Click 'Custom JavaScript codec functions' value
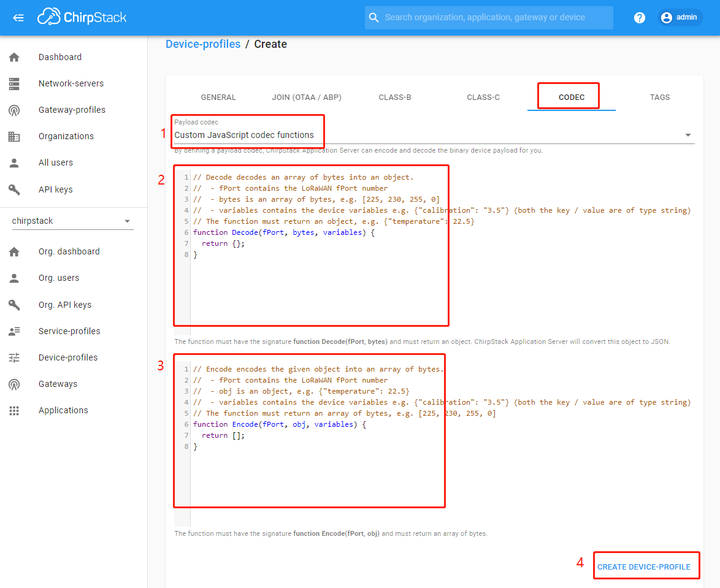 pos(244,135)
